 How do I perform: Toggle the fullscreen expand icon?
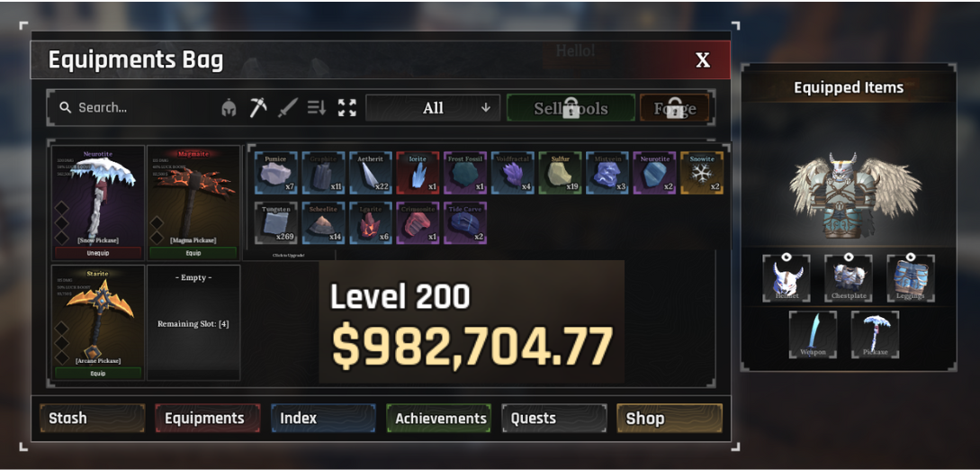(346, 107)
